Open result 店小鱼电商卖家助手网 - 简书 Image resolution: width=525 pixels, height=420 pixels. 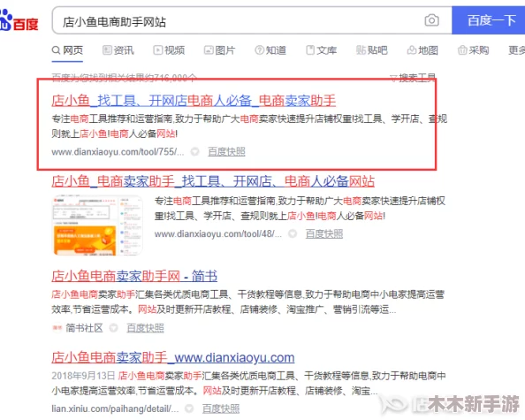pos(134,276)
